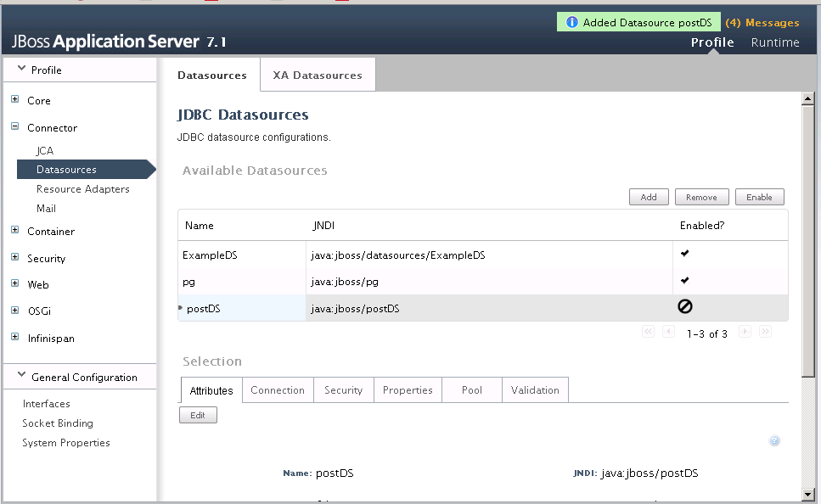
Task: Collapse the Profile section header
Action: 22,70
